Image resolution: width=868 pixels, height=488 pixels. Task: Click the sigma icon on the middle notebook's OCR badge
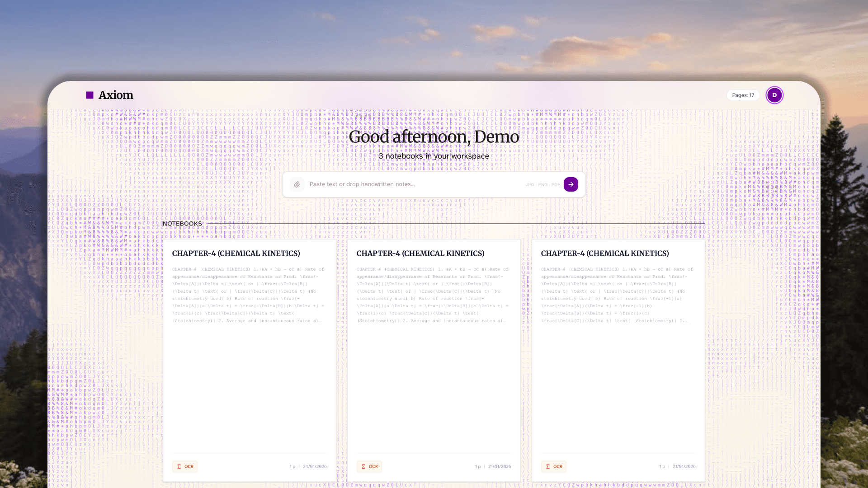(363, 466)
